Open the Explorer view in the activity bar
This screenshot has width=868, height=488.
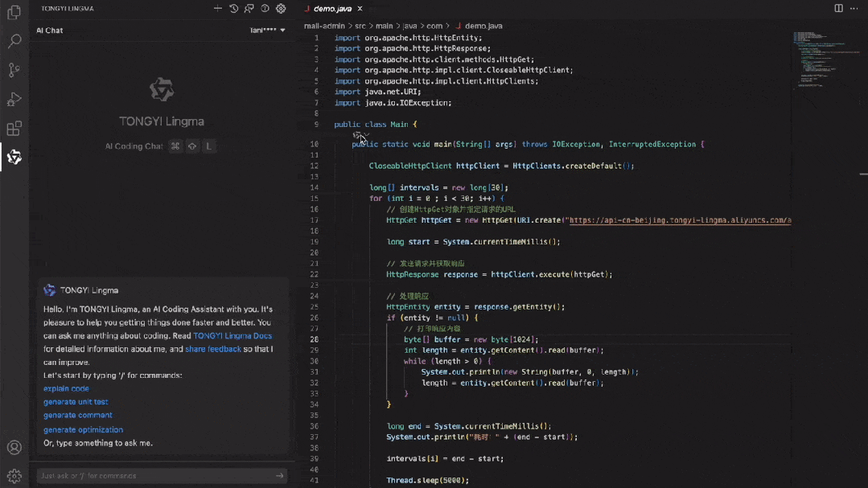(14, 12)
